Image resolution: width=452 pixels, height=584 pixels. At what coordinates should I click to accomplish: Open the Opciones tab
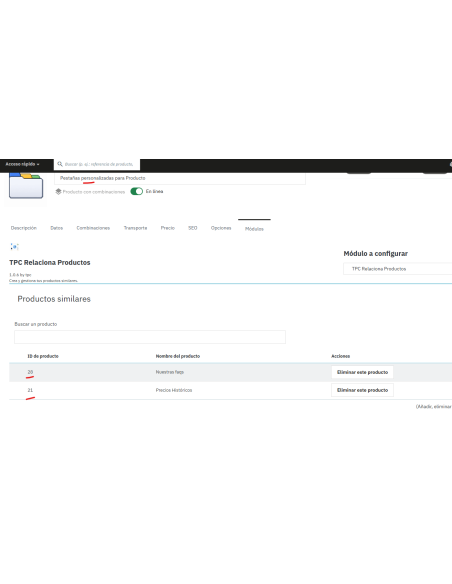[x=221, y=228]
